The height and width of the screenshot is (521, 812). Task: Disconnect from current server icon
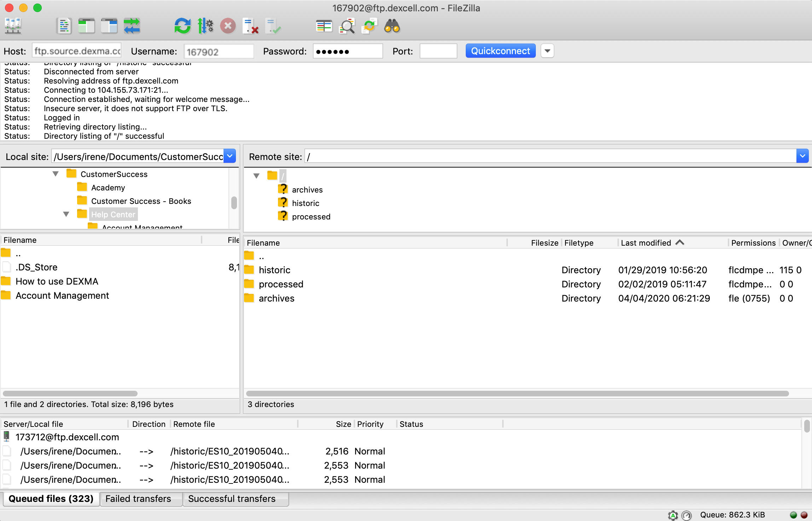tap(250, 26)
